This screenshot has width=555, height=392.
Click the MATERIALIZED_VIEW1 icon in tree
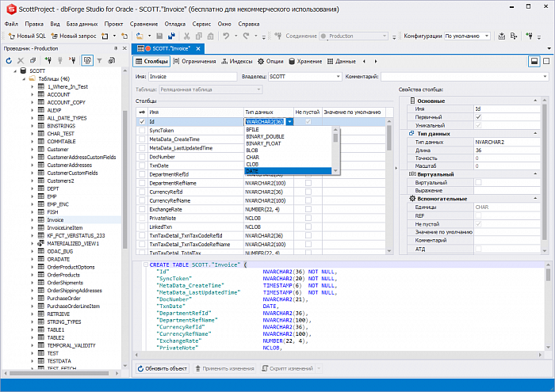pyautogui.click(x=41, y=243)
